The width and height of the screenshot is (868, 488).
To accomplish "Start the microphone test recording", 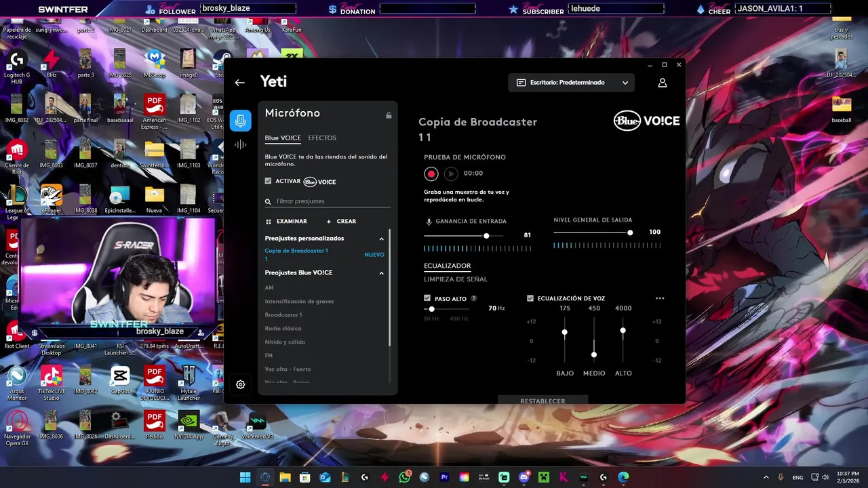I will (431, 174).
